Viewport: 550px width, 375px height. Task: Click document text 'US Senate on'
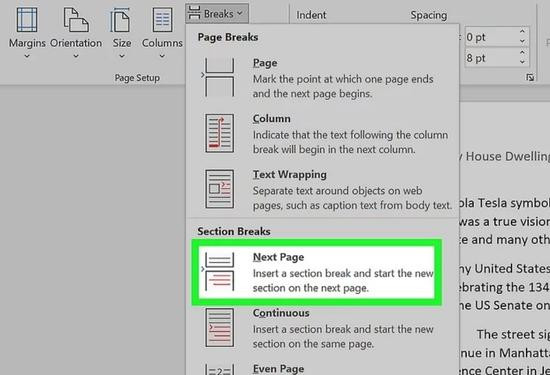point(512,306)
